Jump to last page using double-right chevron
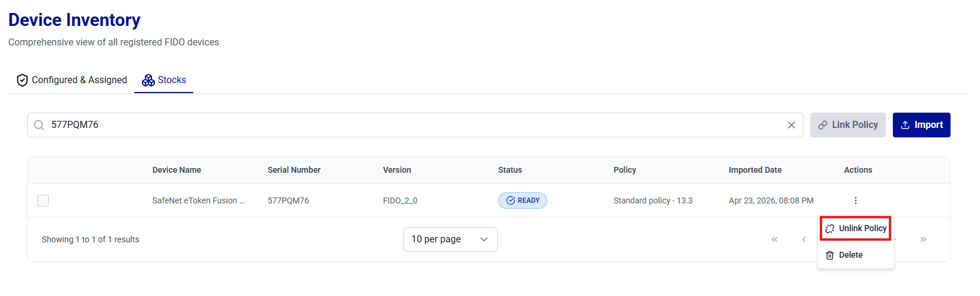 (x=923, y=239)
